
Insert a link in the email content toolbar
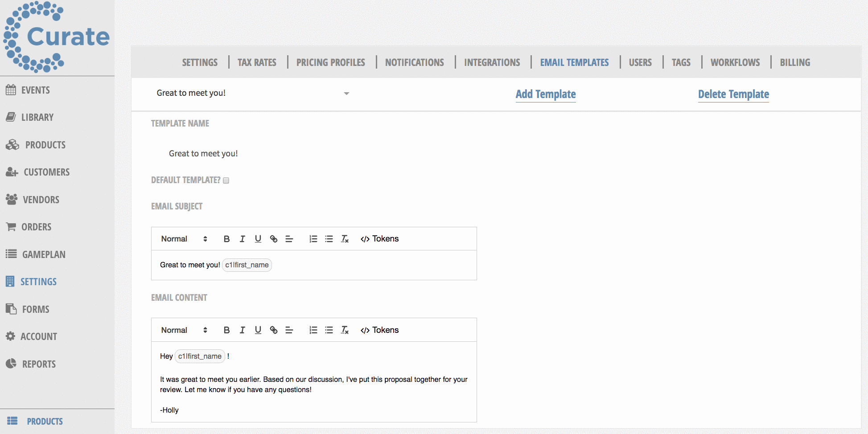tap(273, 330)
